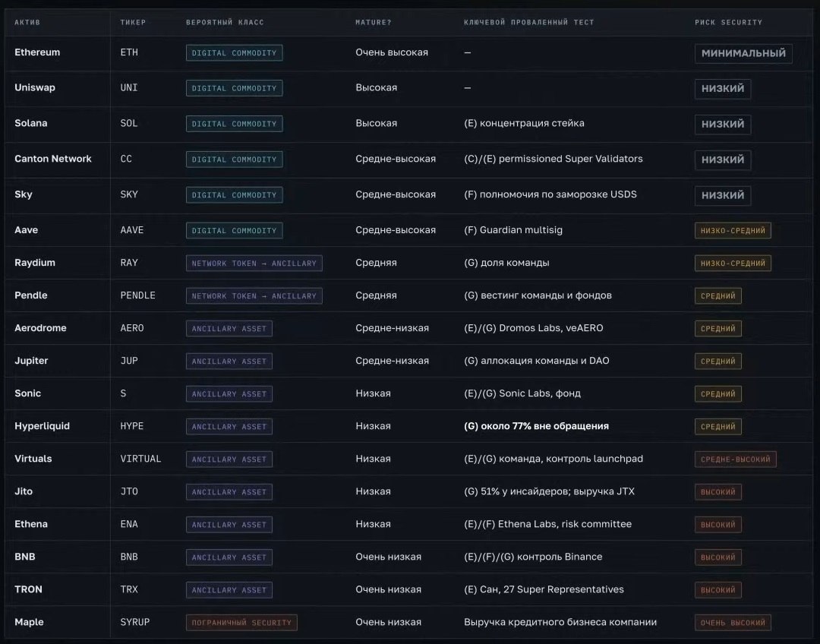820x644 pixels.
Task: Click '(E) концентрация стейка' text
Action: 524,124
